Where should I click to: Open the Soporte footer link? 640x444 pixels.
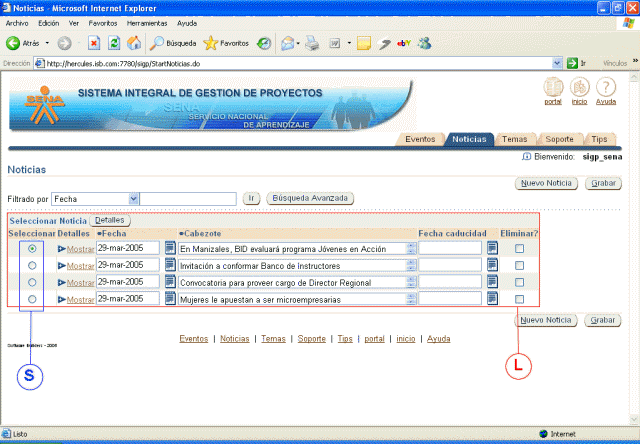[311, 339]
